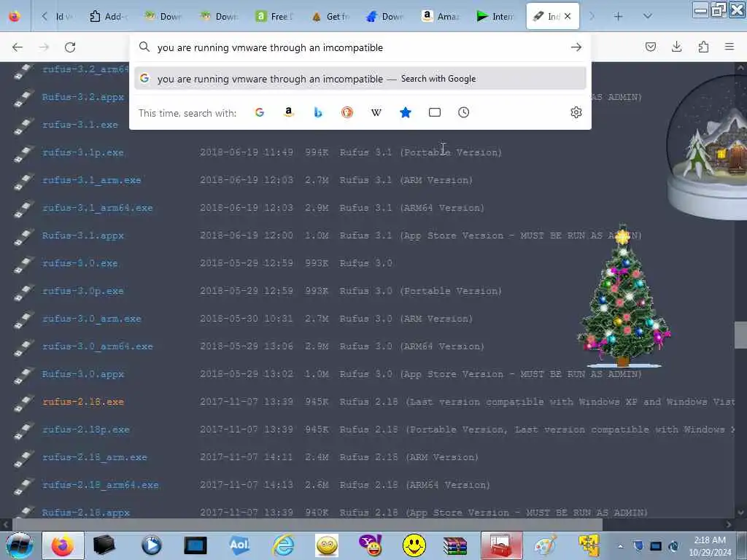Search bookmarks using the star icon
The width and height of the screenshot is (747, 560).
coord(406,112)
